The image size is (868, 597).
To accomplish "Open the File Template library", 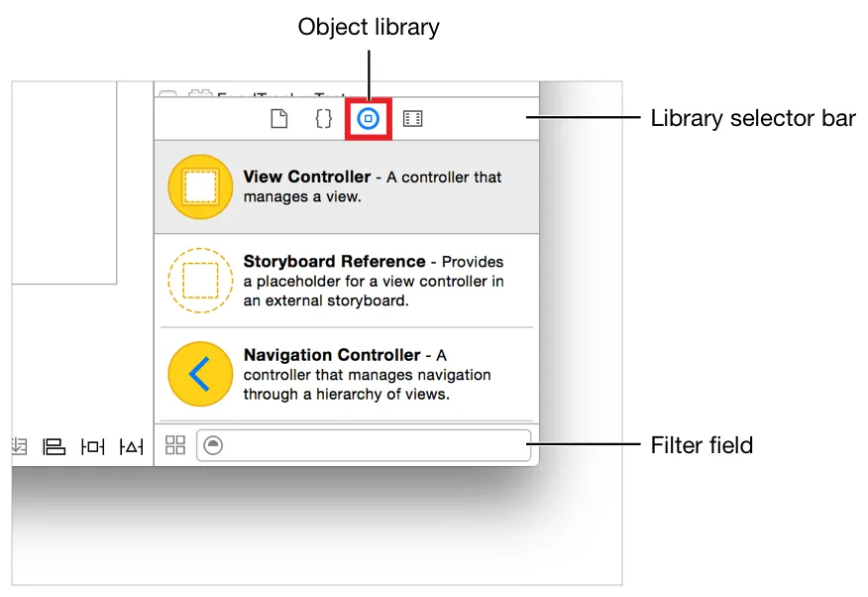I will coord(280,119).
